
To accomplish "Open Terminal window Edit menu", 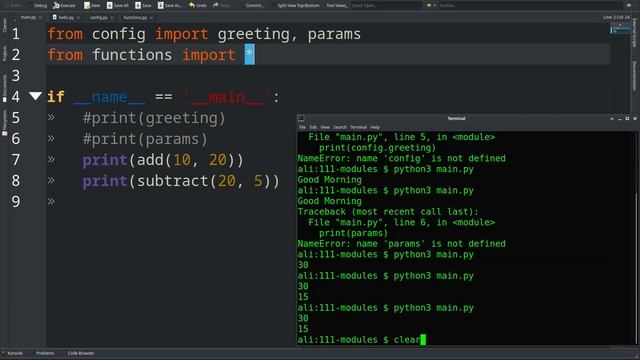I will 313,127.
